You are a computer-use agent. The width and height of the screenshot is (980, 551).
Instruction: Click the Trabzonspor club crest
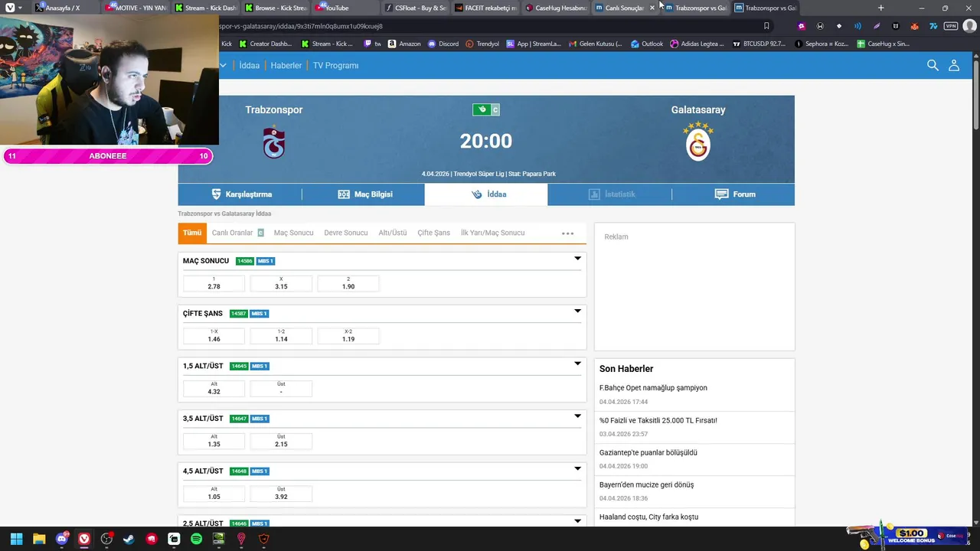tap(274, 142)
